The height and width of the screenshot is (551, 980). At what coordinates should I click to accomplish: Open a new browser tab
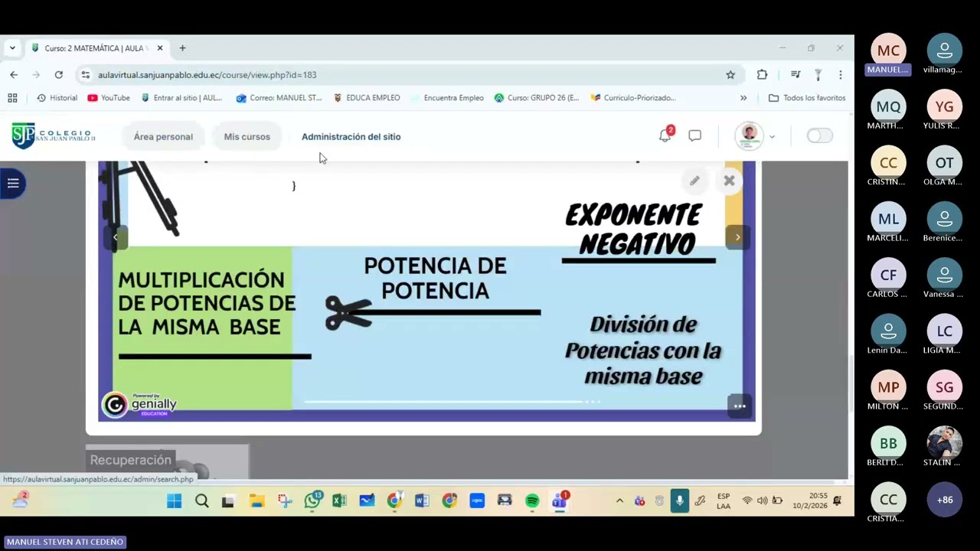(182, 47)
